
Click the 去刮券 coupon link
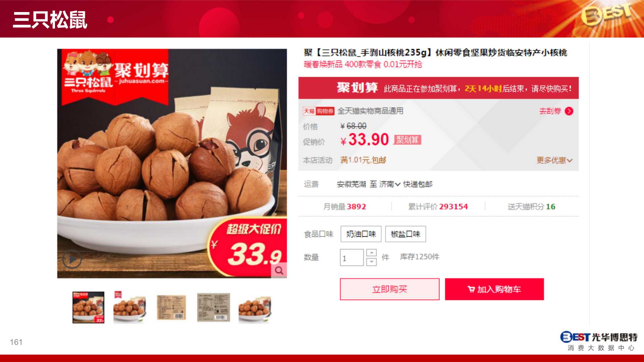point(550,111)
